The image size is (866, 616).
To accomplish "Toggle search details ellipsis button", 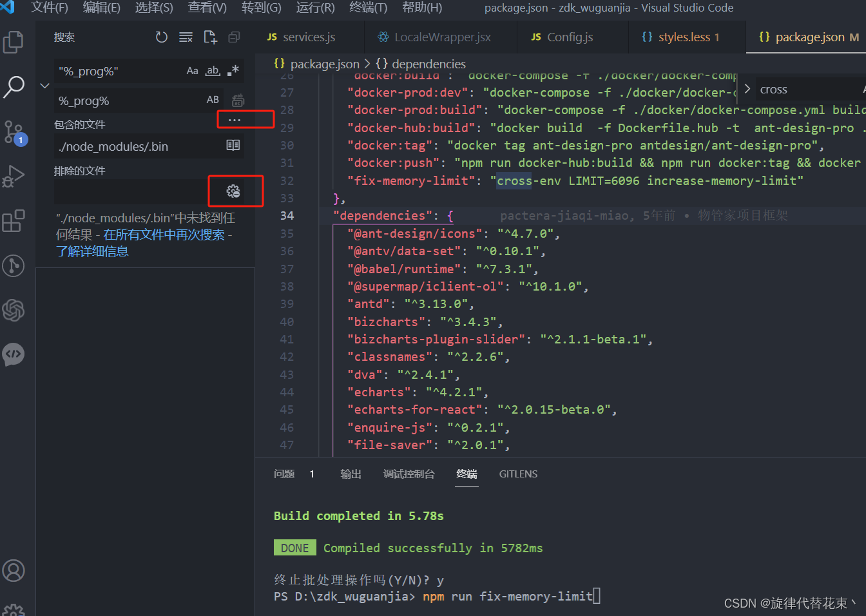I will click(x=235, y=120).
